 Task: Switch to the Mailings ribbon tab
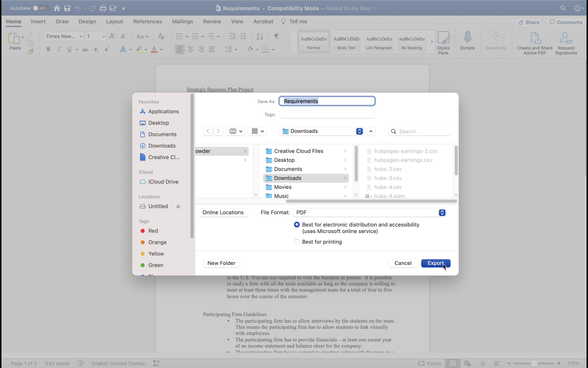click(182, 21)
